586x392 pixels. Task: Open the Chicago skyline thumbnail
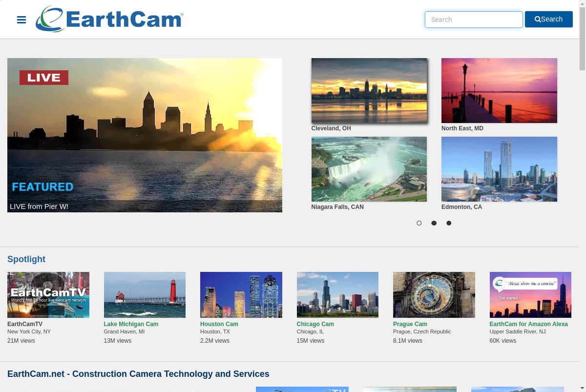[337, 295]
